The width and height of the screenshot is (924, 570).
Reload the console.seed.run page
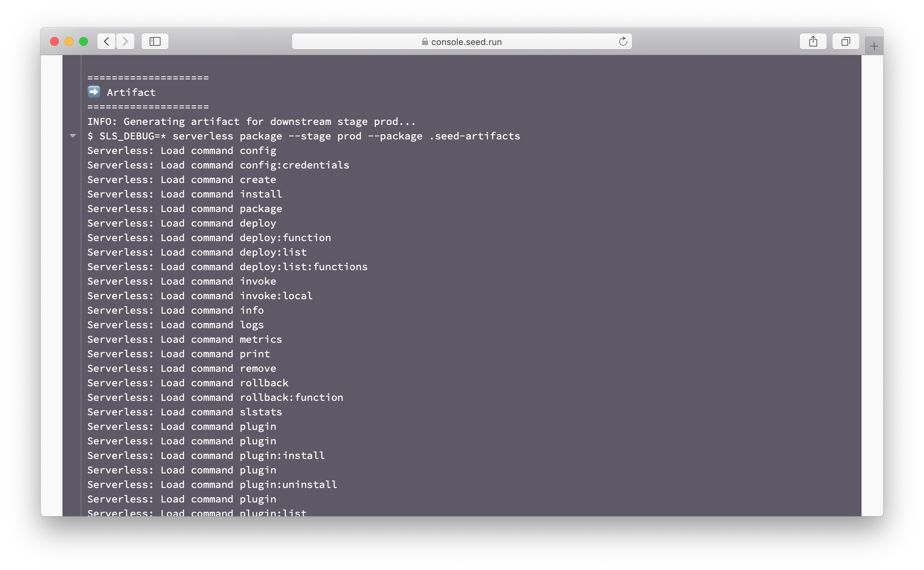[x=623, y=41]
